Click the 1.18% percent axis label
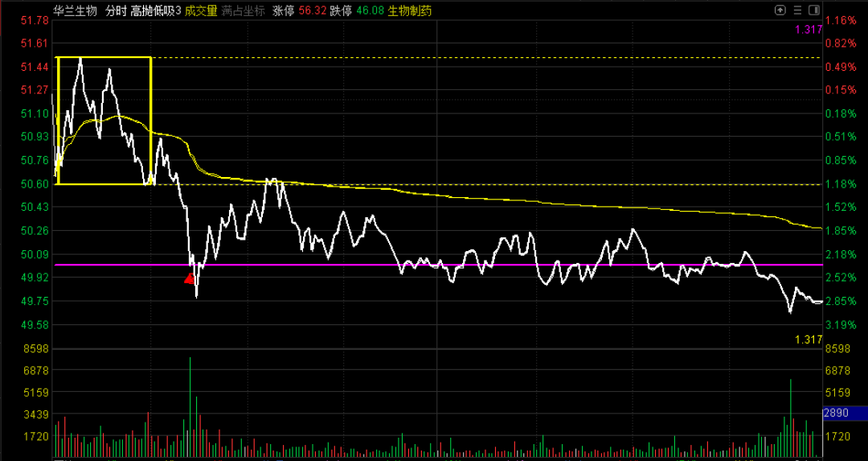The image size is (868, 461). 841,184
